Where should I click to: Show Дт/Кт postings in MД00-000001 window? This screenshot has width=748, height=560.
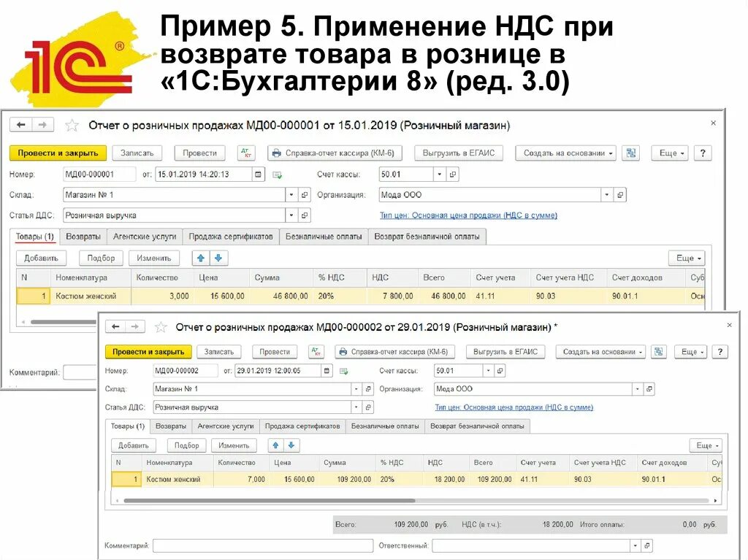pyautogui.click(x=246, y=153)
